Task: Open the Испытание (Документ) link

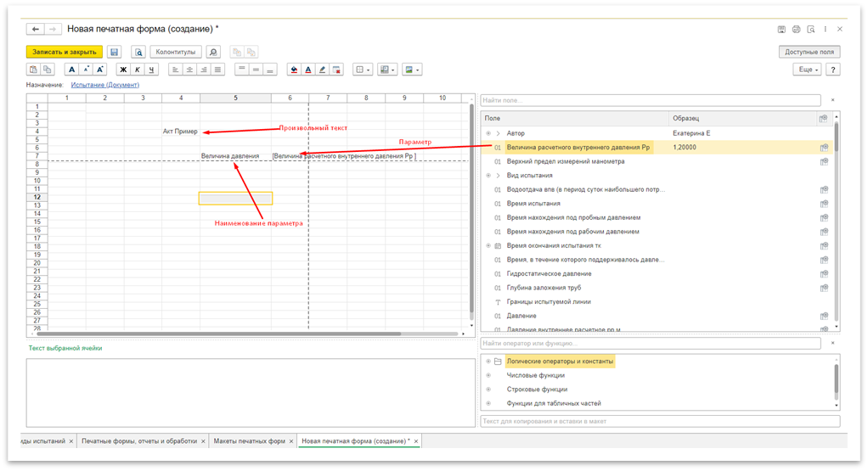Action: pyautogui.click(x=104, y=85)
